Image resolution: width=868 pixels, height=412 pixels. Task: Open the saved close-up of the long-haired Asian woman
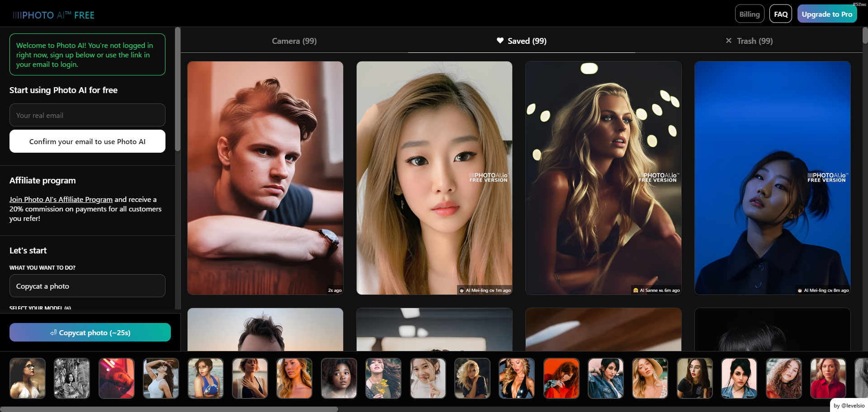(x=434, y=178)
